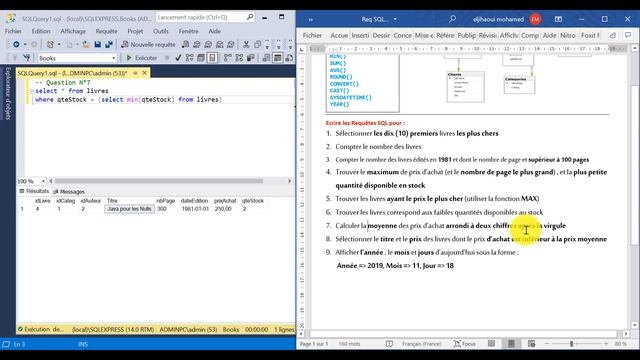The height and width of the screenshot is (360, 640).
Task: Click the prixAchat column header
Action: click(225, 201)
